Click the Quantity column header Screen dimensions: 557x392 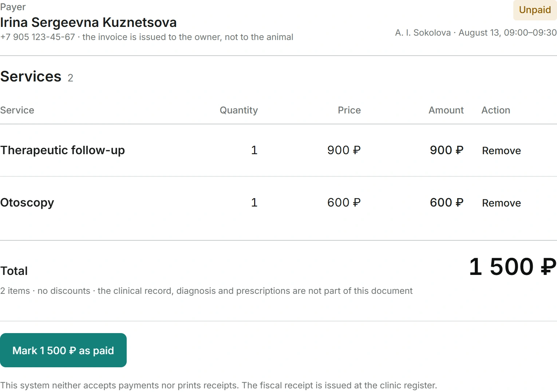pos(239,110)
